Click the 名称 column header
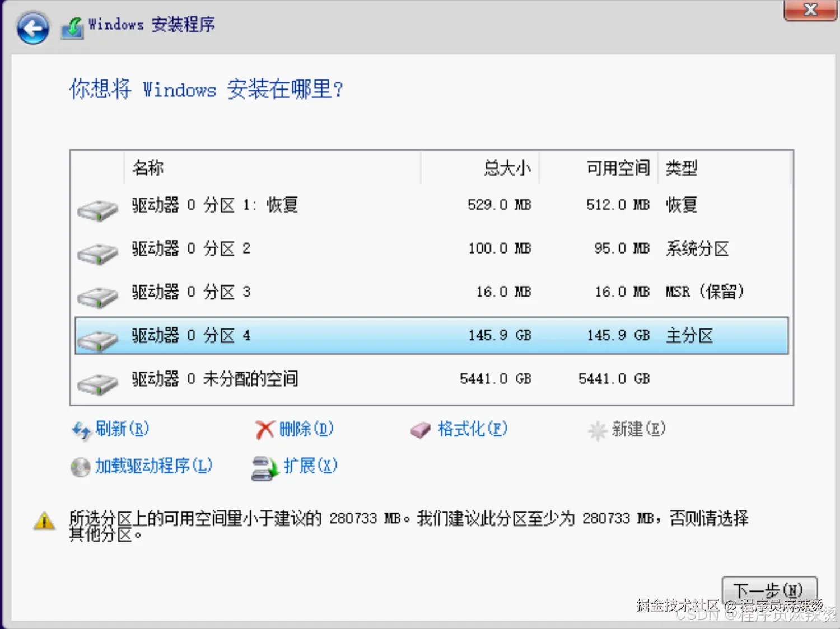This screenshot has width=840, height=629. pyautogui.click(x=272, y=168)
